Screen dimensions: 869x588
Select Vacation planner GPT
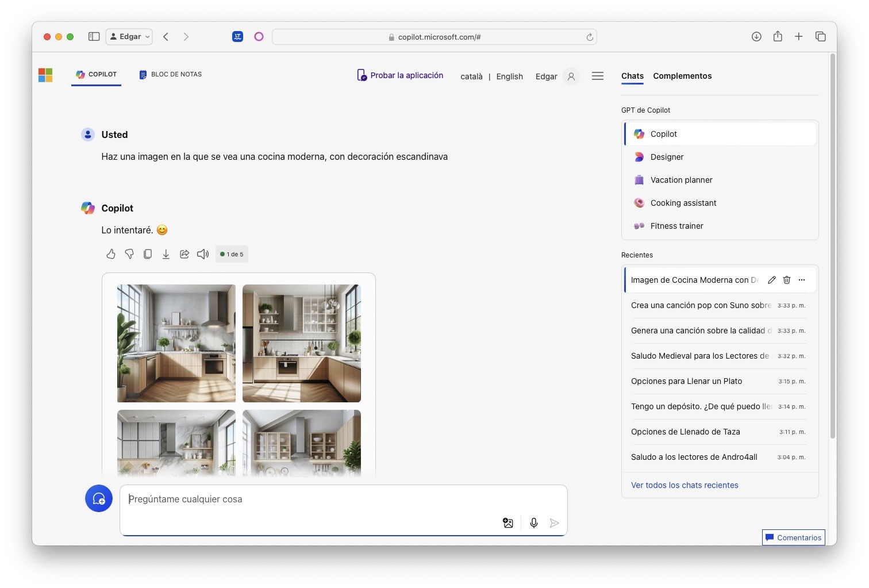pos(720,180)
